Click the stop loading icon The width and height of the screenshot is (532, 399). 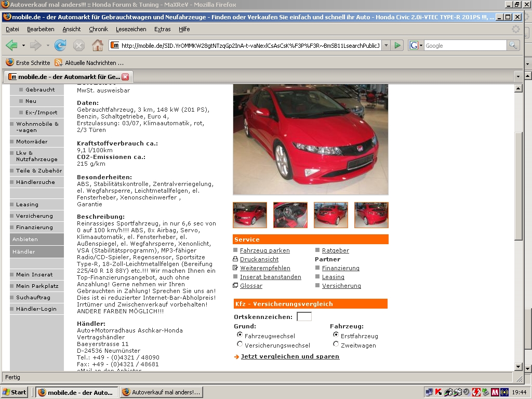click(79, 46)
